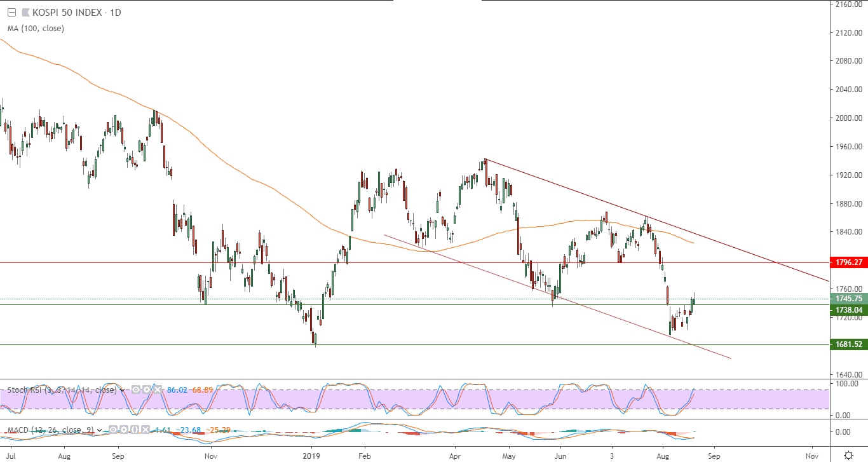The height and width of the screenshot is (462, 868).
Task: Expand the MACD legend dropdown arrow
Action: click(99, 430)
